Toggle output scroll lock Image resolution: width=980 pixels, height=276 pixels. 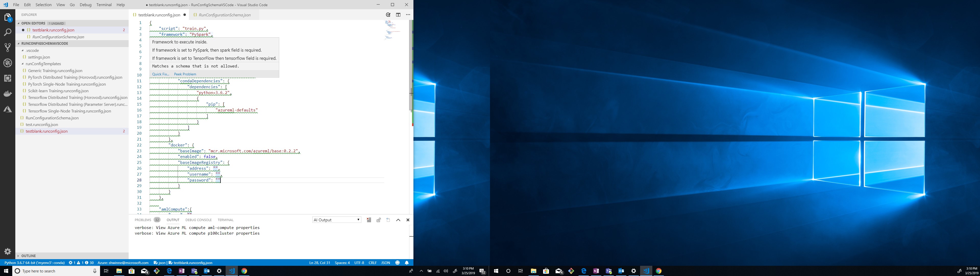pyautogui.click(x=378, y=220)
